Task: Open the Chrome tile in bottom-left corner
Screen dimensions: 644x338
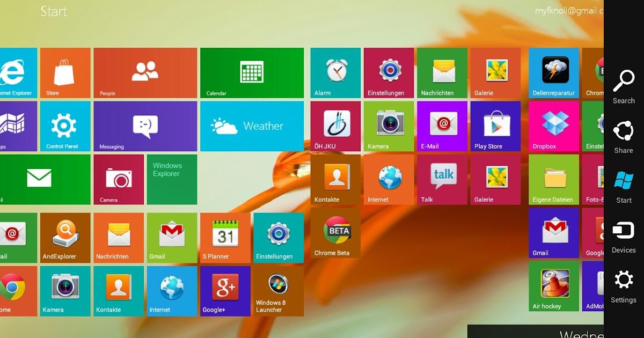Action: point(18,291)
